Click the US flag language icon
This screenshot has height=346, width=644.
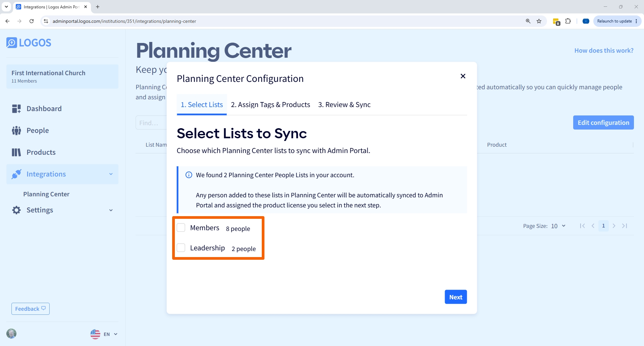click(x=95, y=334)
